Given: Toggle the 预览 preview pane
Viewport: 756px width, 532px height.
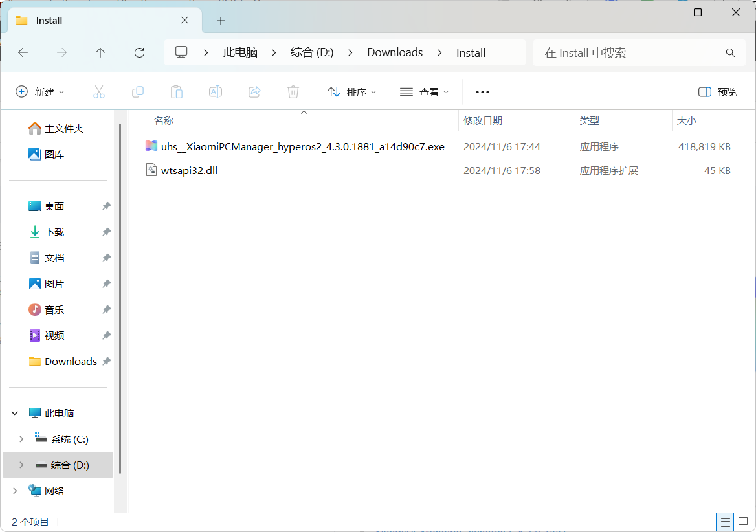Looking at the screenshot, I should 718,92.
